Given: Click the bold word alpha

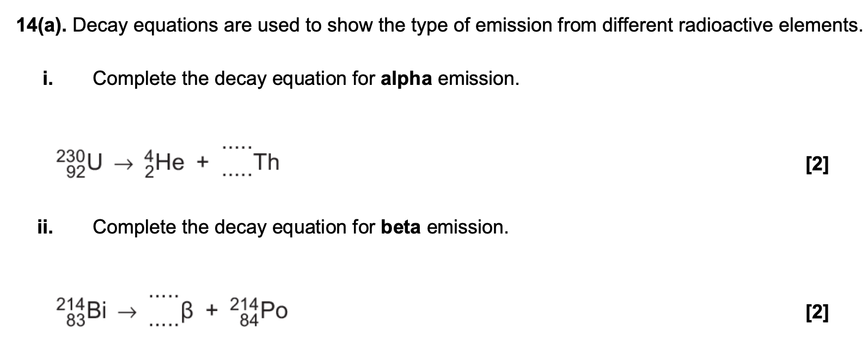Looking at the screenshot, I should [406, 79].
